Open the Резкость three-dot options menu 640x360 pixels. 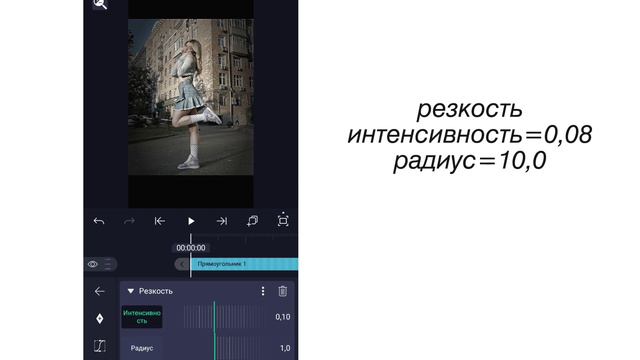(263, 291)
